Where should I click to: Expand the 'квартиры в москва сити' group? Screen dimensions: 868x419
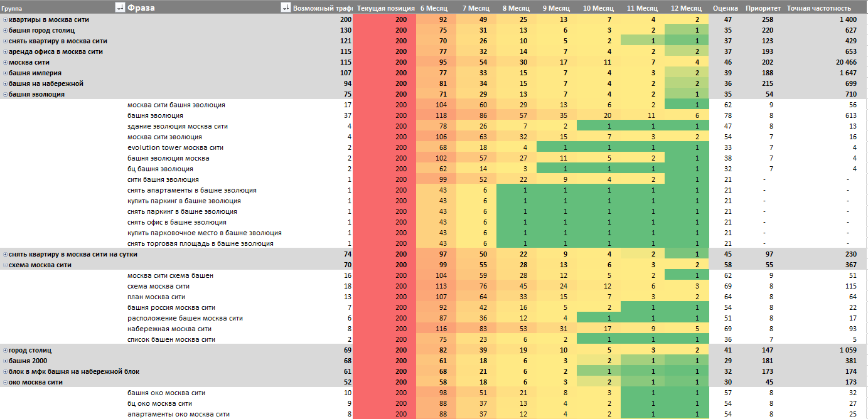[x=5, y=20]
